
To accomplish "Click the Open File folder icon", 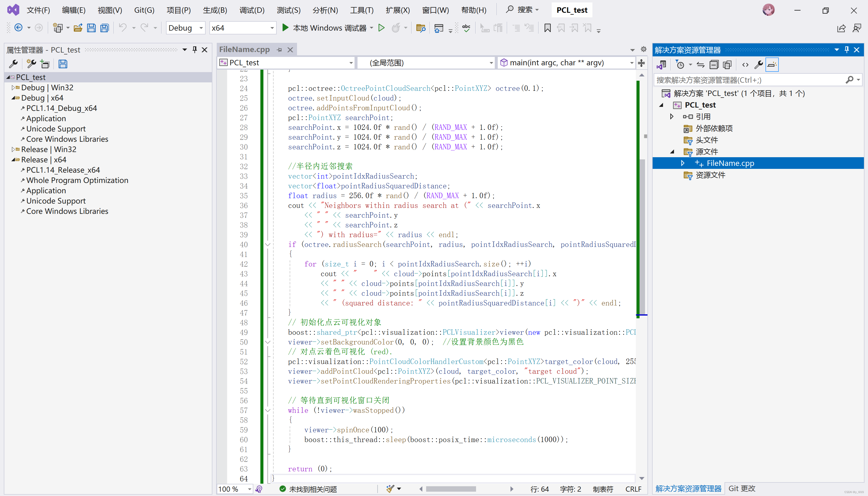I will (78, 28).
